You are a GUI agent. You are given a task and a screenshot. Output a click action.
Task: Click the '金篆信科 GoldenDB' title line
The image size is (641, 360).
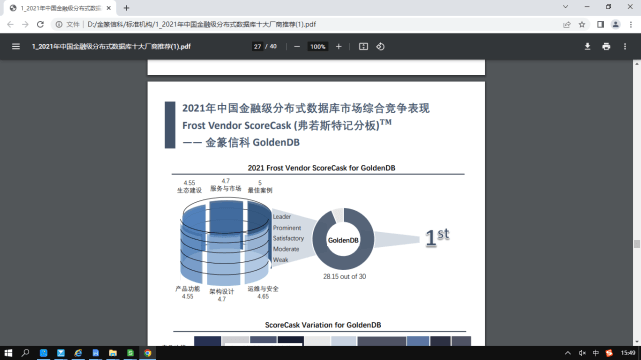252,143
